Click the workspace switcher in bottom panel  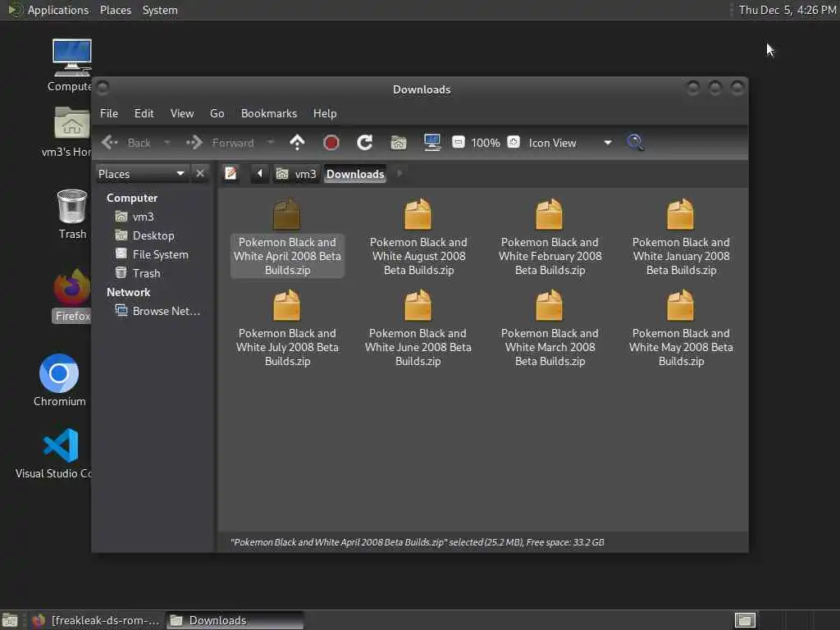tap(745, 620)
